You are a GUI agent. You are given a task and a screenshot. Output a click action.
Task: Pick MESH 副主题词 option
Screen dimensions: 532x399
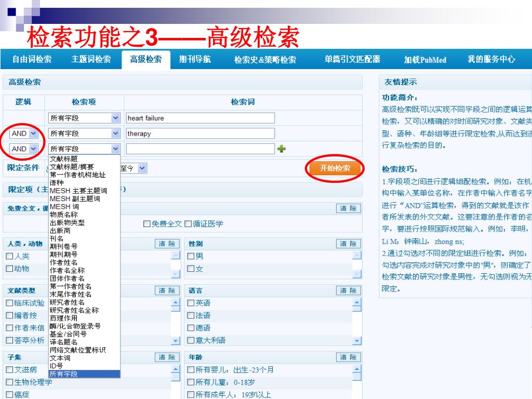[x=84, y=199]
